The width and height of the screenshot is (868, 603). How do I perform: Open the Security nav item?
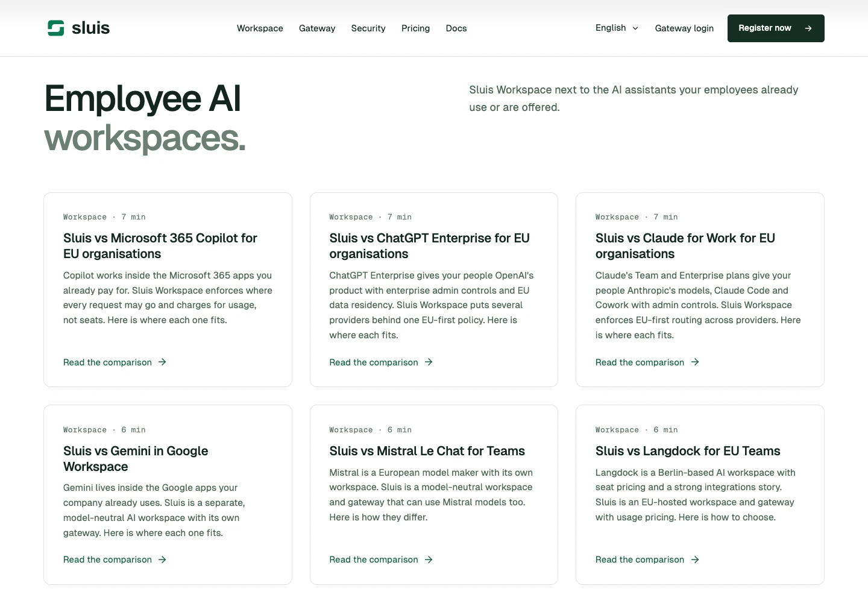coord(368,28)
